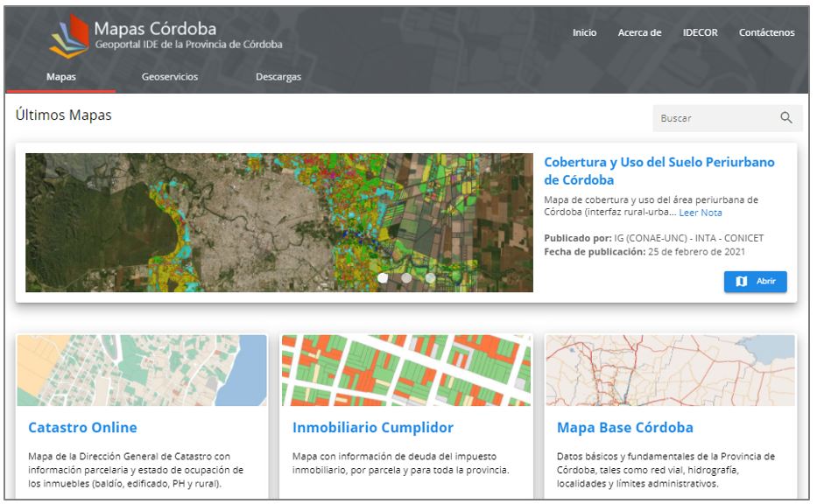Open the Mapas tab
Viewport: 817px width, 504px height.
tap(61, 76)
